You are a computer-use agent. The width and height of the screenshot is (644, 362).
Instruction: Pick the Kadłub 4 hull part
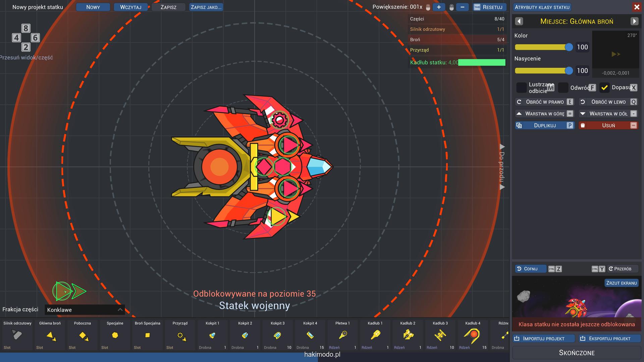(473, 335)
